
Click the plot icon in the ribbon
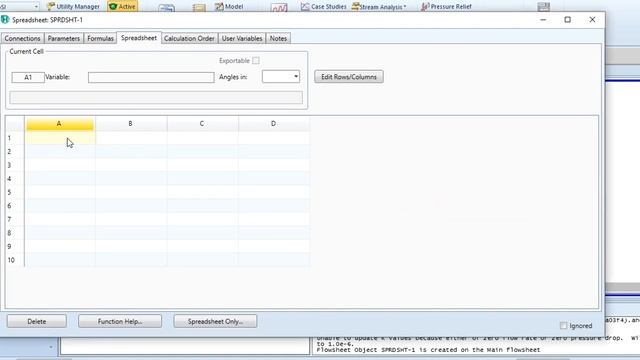tap(279, 7)
